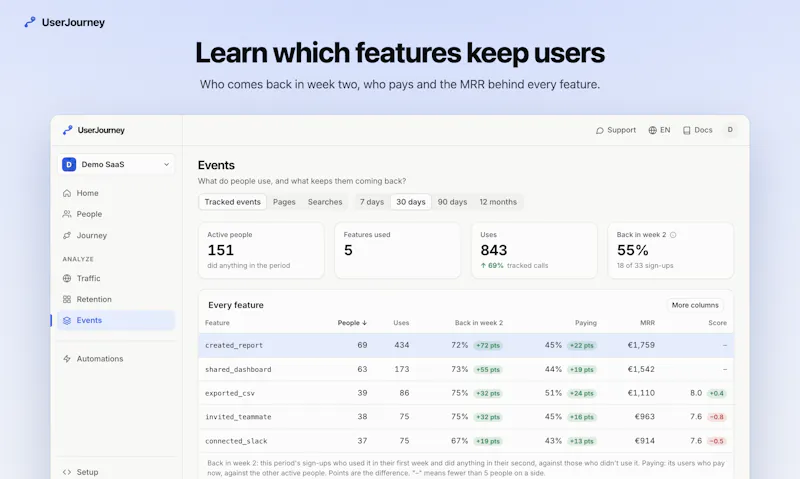Open Setup in the sidebar
The image size is (800, 479).
(x=116, y=472)
